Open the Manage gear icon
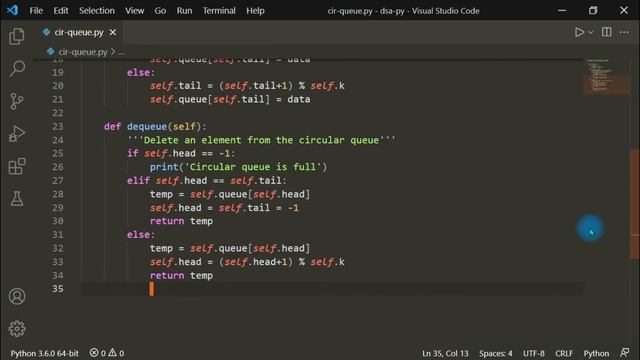 (x=17, y=329)
